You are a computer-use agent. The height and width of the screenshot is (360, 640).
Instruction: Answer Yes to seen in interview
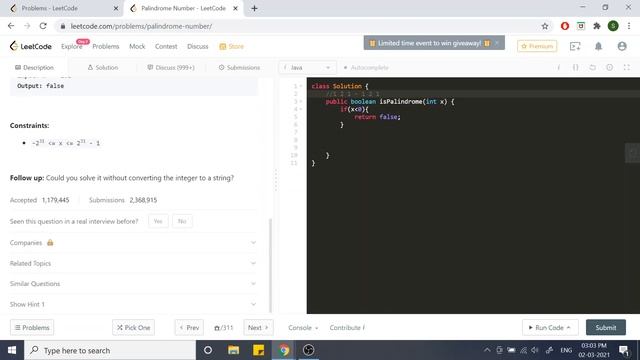tap(158, 221)
